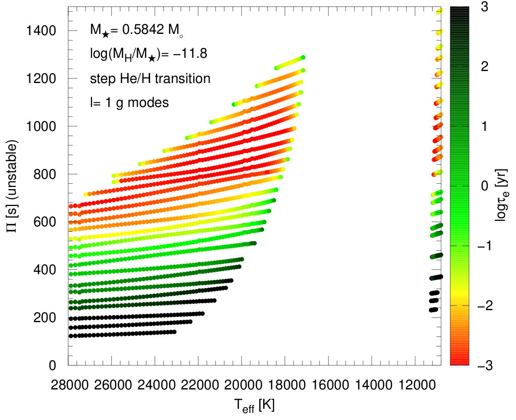
Task: Select the Teff [K] axis title
Action: click(254, 406)
